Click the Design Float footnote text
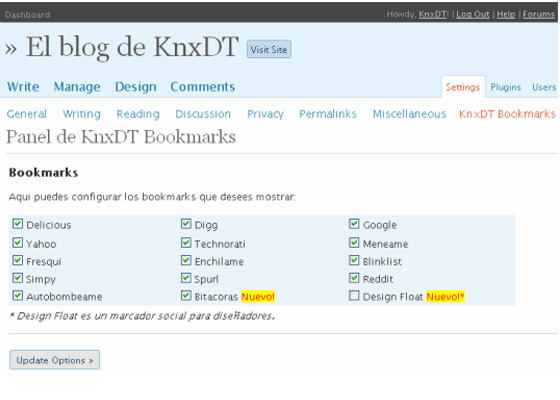 [142, 316]
